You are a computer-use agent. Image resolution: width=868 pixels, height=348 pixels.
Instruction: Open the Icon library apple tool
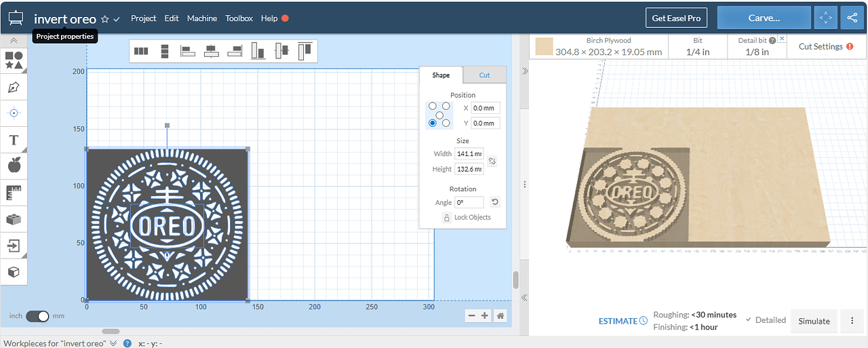pyautogui.click(x=14, y=165)
